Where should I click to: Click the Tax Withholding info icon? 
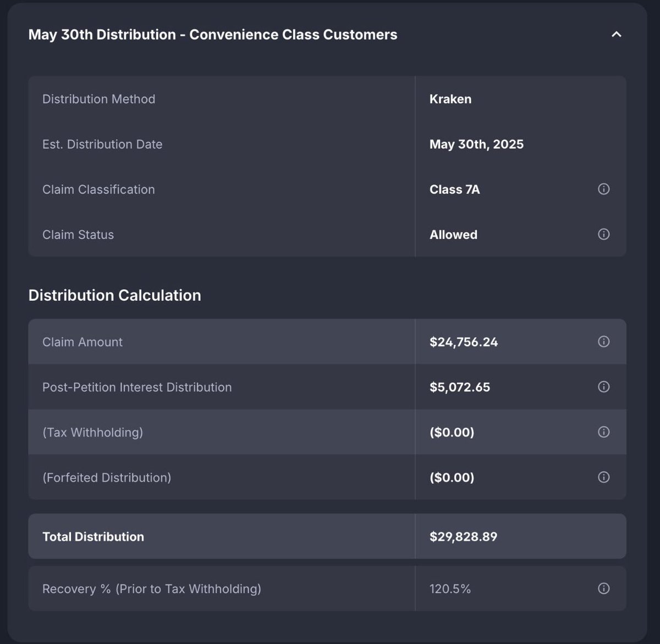(603, 432)
